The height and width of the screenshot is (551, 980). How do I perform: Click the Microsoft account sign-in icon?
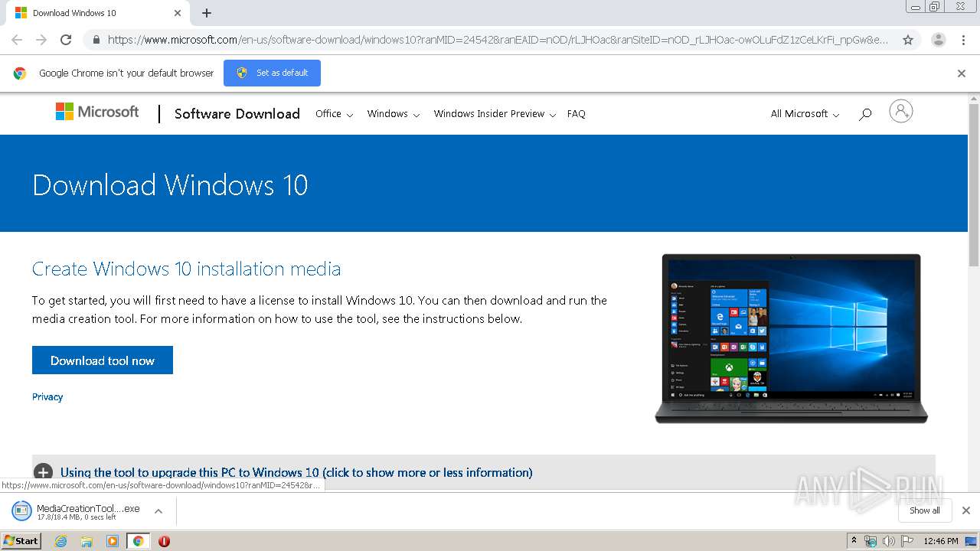coord(901,112)
